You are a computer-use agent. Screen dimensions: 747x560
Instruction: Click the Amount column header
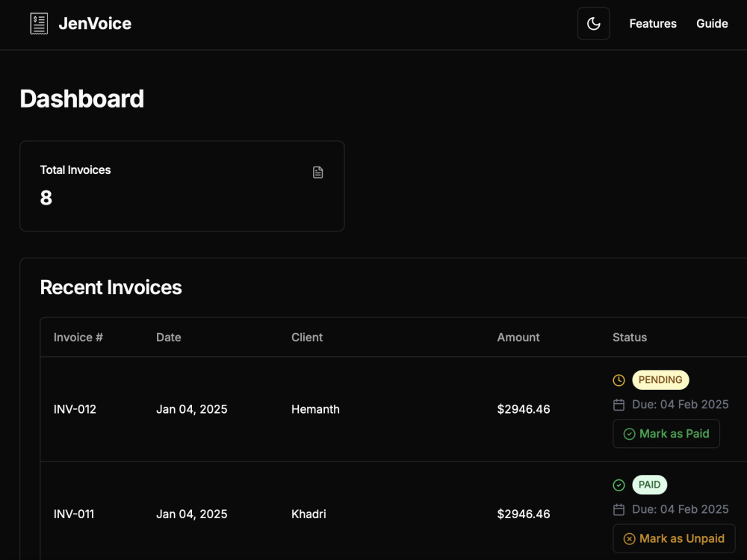click(518, 337)
